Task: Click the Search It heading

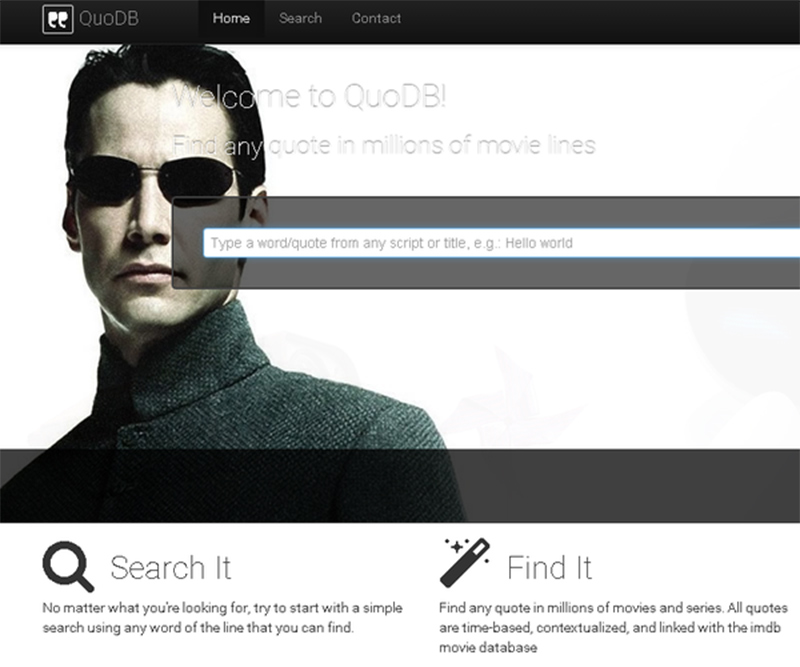Action: coord(171,567)
